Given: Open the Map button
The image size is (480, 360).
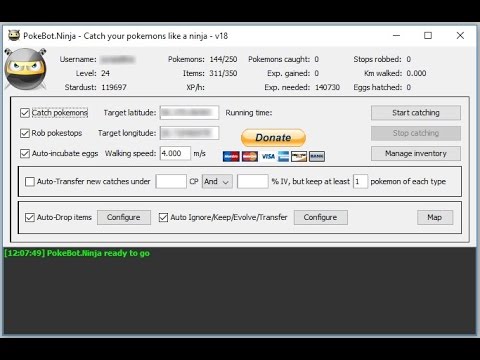Looking at the screenshot, I should pos(435,217).
